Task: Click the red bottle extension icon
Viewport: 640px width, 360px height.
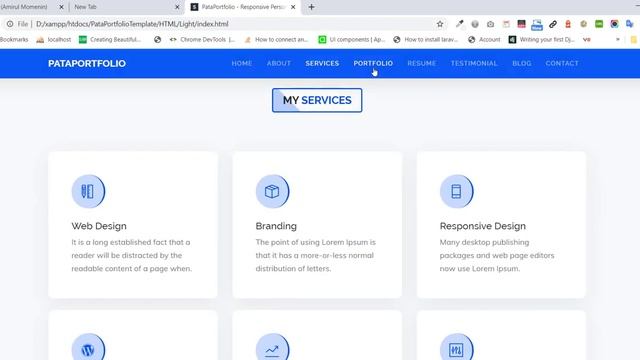Action: coord(568,24)
